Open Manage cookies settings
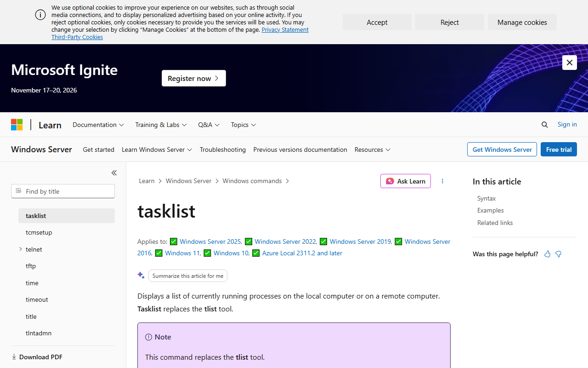Viewport: 588px width, 368px height. 522,22
